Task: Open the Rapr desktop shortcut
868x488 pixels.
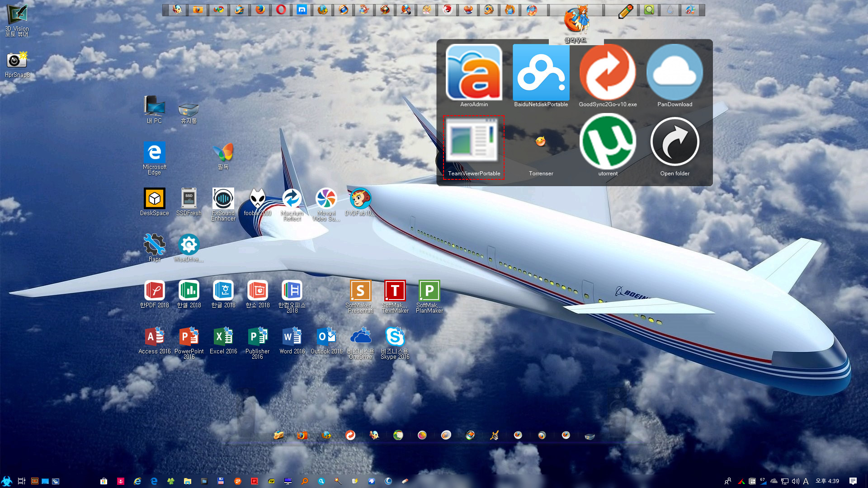Action: coord(154,248)
